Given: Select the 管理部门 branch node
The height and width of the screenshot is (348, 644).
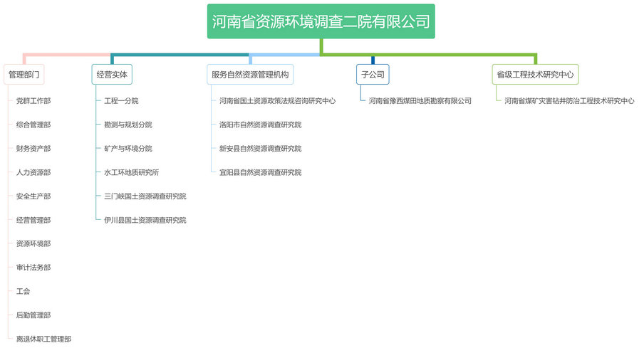Looking at the screenshot, I should click(24, 74).
